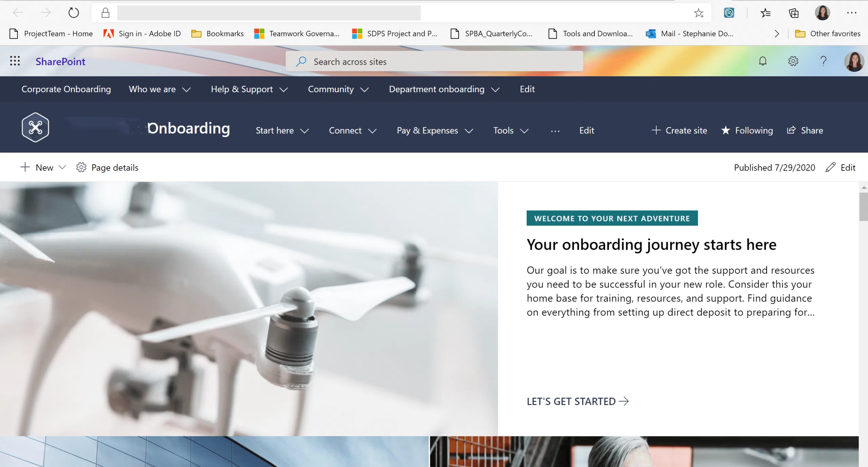Screen dimensions: 868x467
Task: Click the Create site plus icon
Action: pyautogui.click(x=656, y=130)
